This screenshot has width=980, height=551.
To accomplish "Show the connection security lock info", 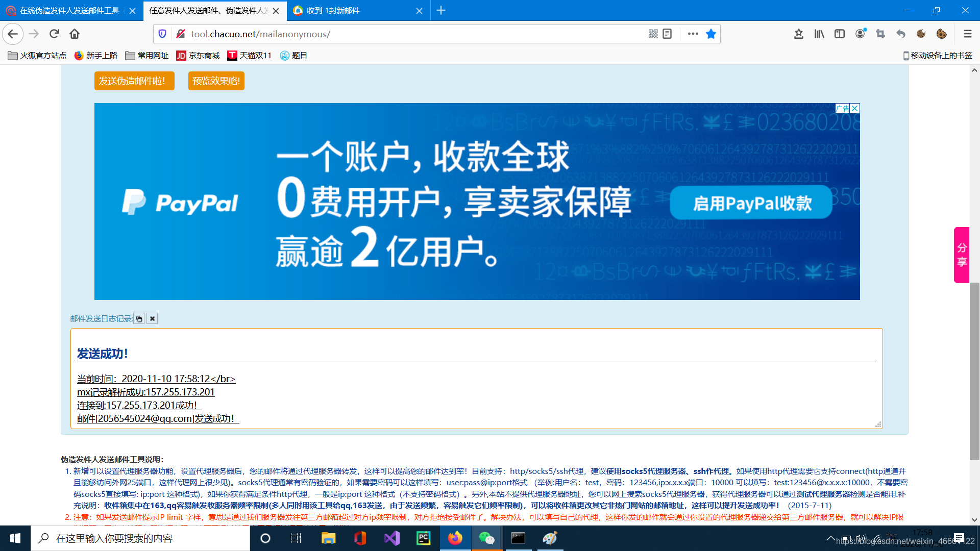I will (180, 34).
